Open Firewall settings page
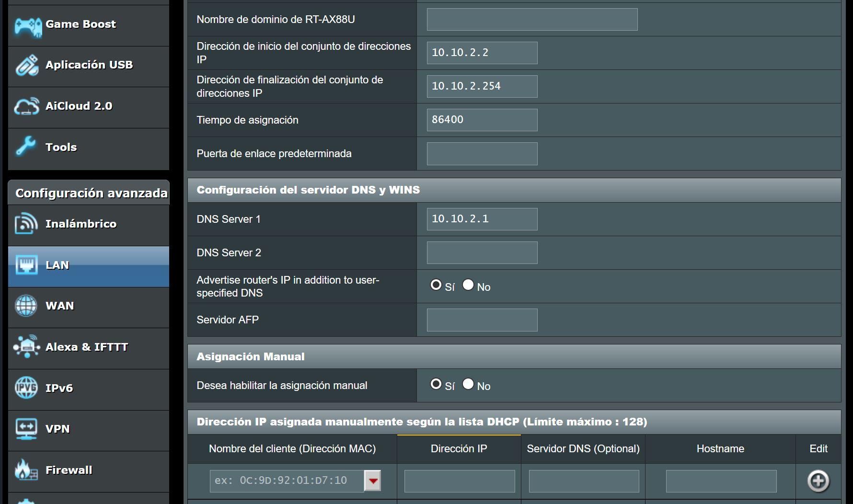Viewport: 853px width, 504px height. click(x=89, y=472)
